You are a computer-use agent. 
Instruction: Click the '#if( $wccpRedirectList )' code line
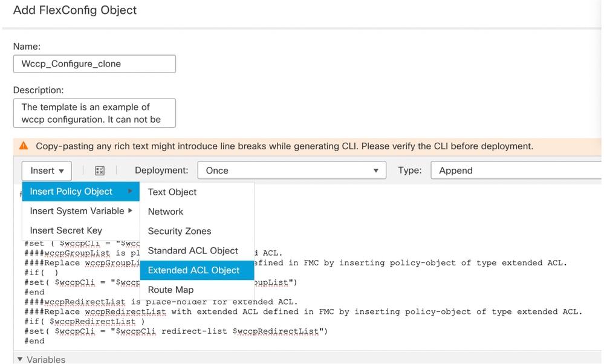tap(85, 321)
